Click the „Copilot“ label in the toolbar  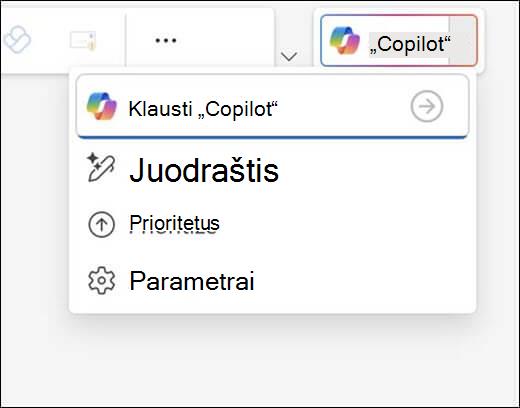410,44
